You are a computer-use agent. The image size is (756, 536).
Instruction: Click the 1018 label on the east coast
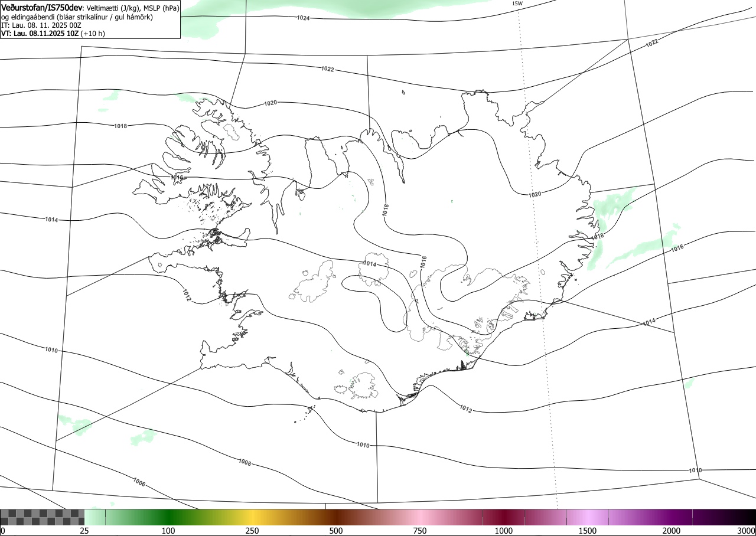click(598, 236)
